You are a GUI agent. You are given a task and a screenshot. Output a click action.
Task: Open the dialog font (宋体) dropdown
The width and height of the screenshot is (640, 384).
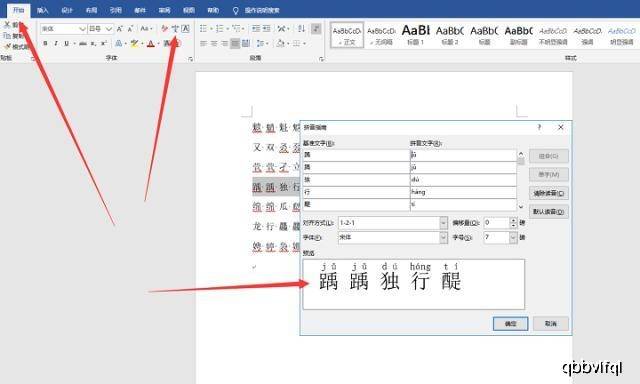coord(443,238)
